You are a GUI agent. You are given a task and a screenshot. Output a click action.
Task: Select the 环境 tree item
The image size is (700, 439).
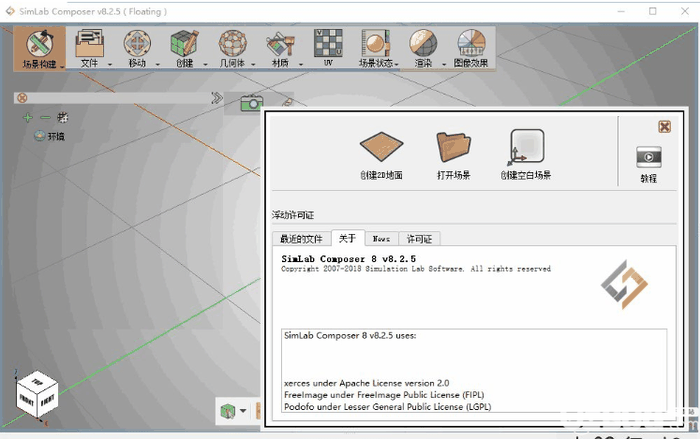click(x=50, y=136)
